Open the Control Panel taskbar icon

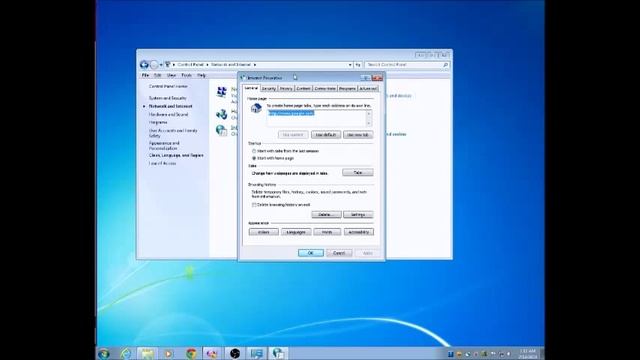coord(256,353)
